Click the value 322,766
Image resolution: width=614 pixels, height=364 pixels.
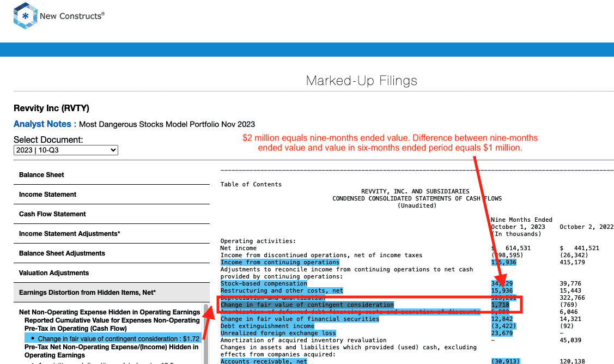(x=572, y=298)
